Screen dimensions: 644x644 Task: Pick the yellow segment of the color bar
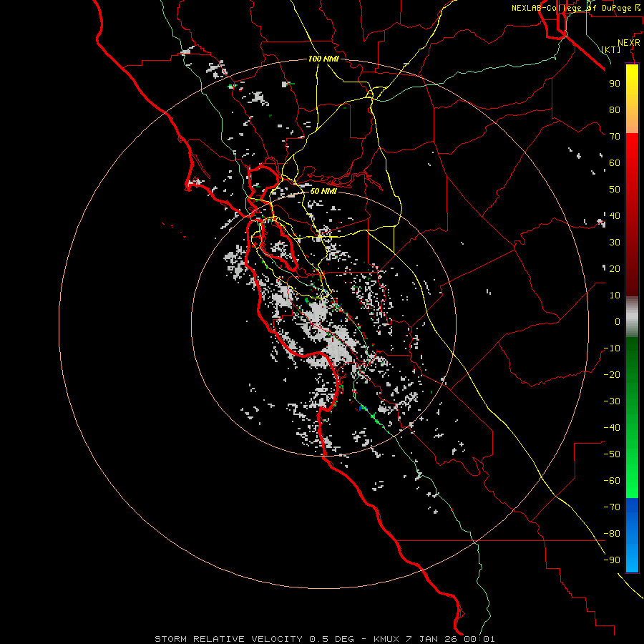tap(632, 99)
